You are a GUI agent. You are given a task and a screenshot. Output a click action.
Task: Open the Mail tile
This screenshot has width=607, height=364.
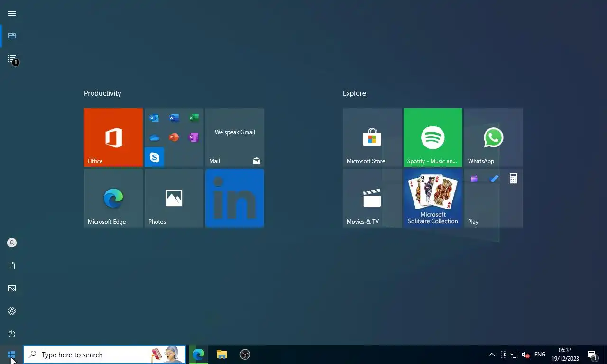pos(235,137)
